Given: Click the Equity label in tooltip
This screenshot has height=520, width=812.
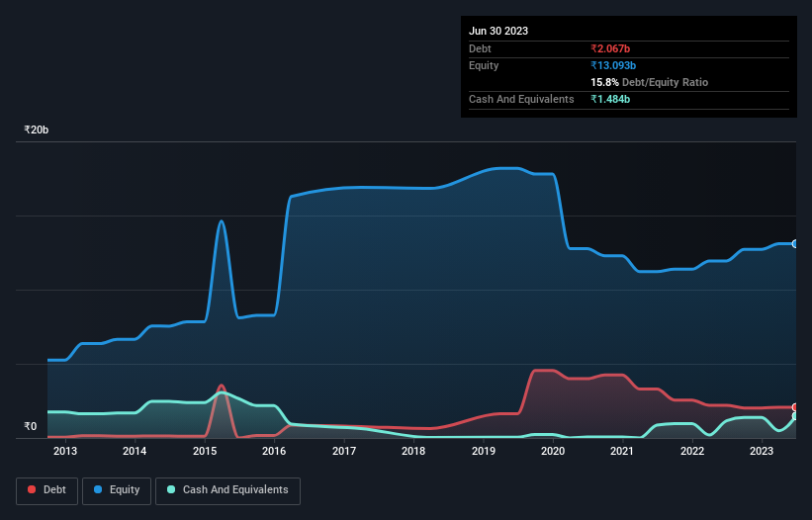Looking at the screenshot, I should coord(484,65).
